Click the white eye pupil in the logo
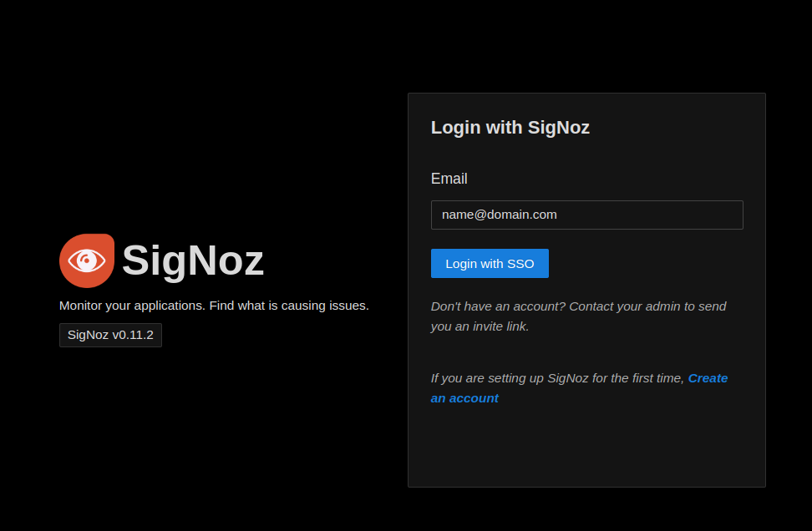The image size is (812, 531). point(86,261)
